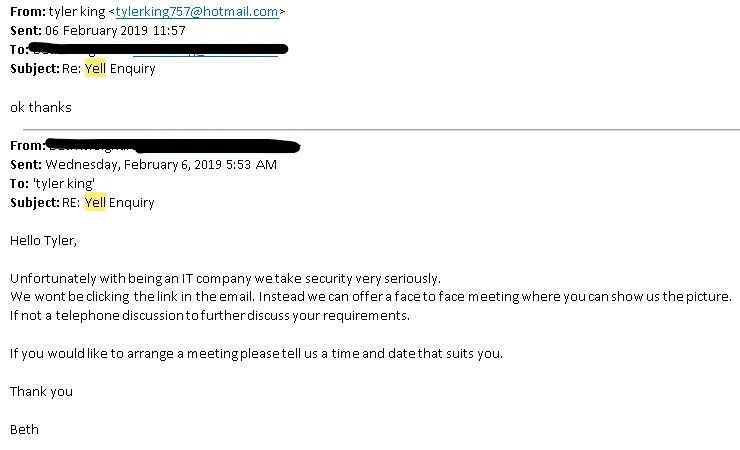The width and height of the screenshot is (740, 450).
Task: Select the "Wednesday, February 6, 2019 5:53 AM" timestamp
Action: click(x=160, y=165)
